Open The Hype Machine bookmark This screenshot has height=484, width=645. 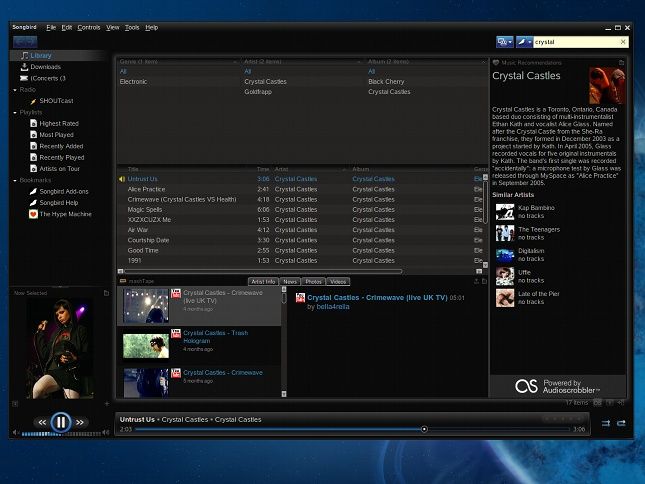pos(65,214)
